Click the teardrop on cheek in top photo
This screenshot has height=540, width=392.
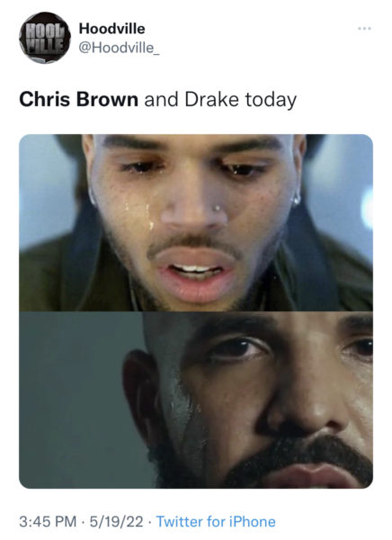[150, 225]
